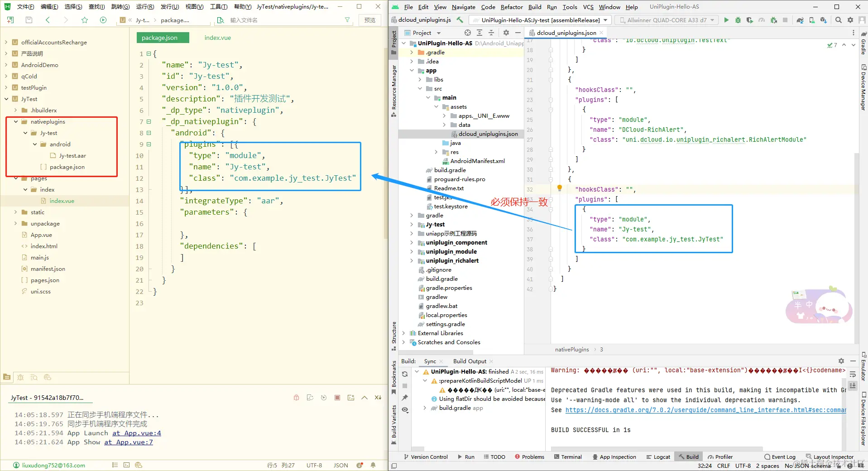
Task: Switch to the Build Output tab
Action: (x=470, y=361)
